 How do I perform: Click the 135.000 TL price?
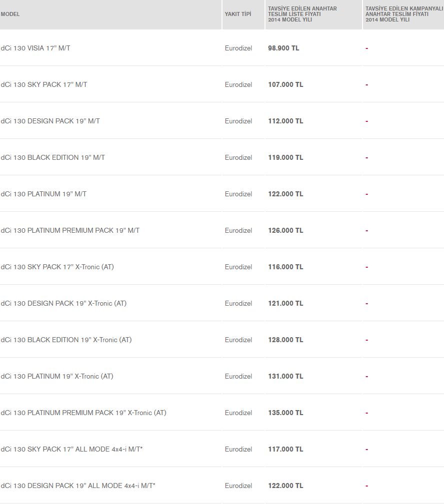[x=285, y=413]
